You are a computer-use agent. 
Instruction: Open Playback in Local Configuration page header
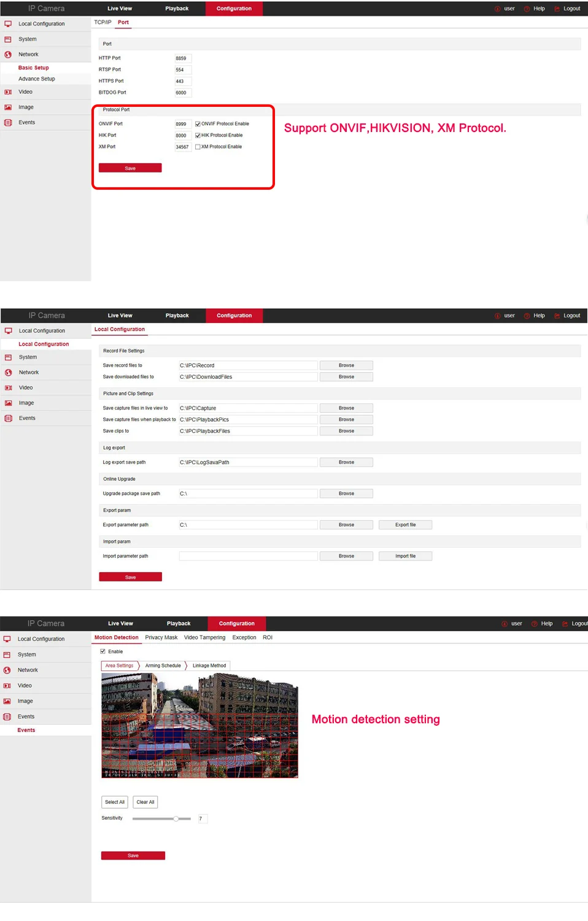click(177, 316)
